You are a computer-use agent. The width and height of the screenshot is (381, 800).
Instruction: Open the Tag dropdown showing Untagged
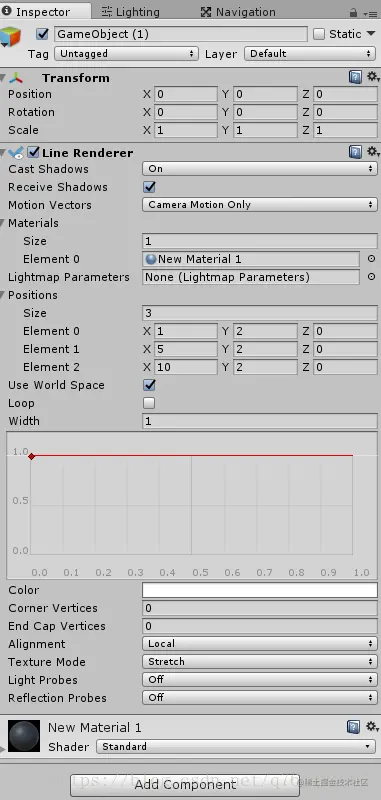(x=126, y=54)
